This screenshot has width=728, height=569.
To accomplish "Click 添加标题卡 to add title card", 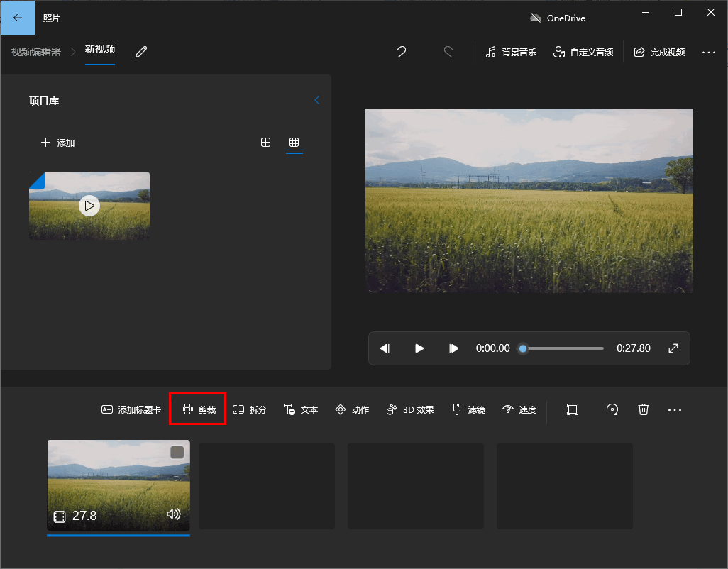I will point(131,409).
